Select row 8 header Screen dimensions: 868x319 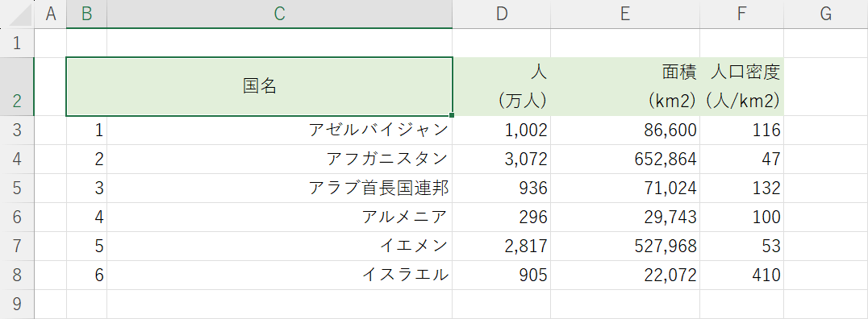(17, 275)
